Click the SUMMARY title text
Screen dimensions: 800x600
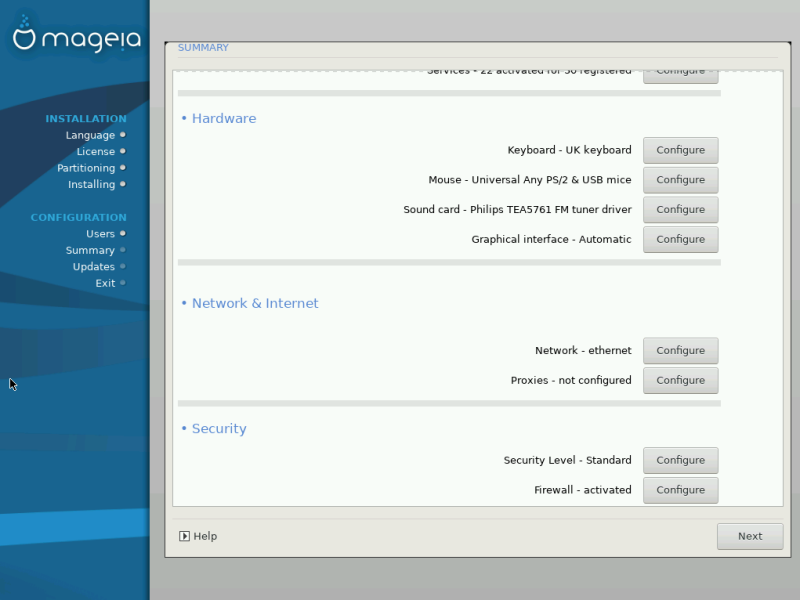203,47
